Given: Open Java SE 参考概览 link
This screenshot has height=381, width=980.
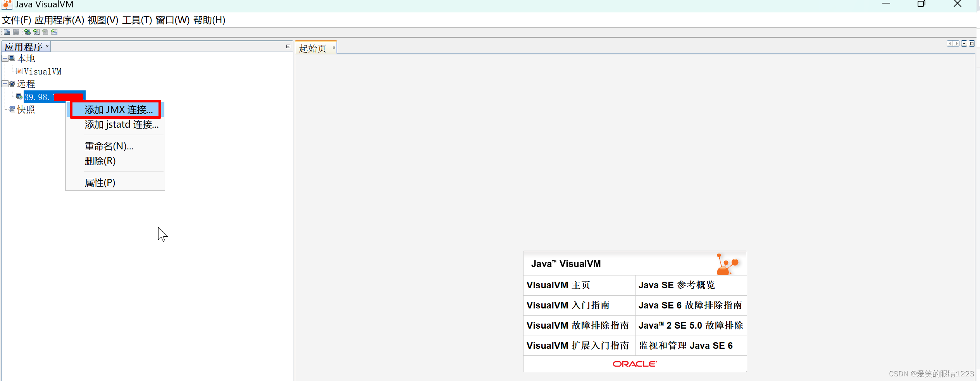Looking at the screenshot, I should [677, 285].
